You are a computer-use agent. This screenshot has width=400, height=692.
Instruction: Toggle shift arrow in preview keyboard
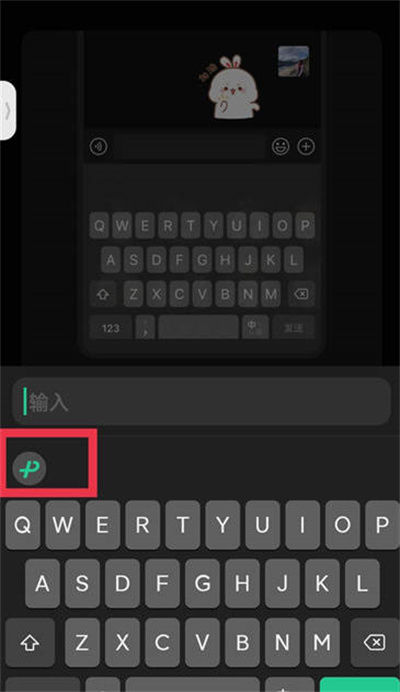coord(103,293)
